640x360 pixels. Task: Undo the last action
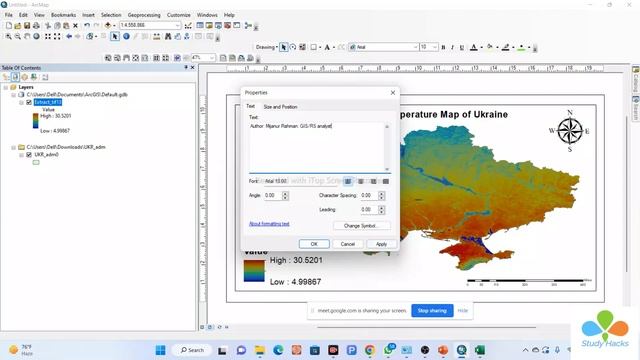click(87, 25)
